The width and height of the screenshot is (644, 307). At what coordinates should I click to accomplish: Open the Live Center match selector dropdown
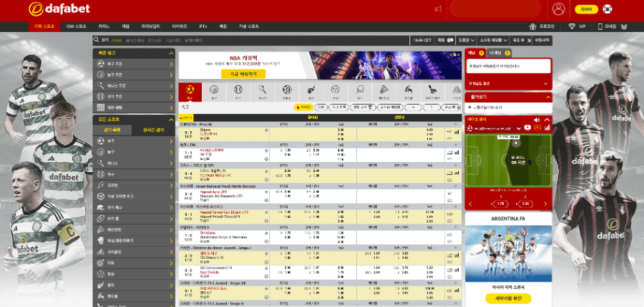tap(519, 128)
